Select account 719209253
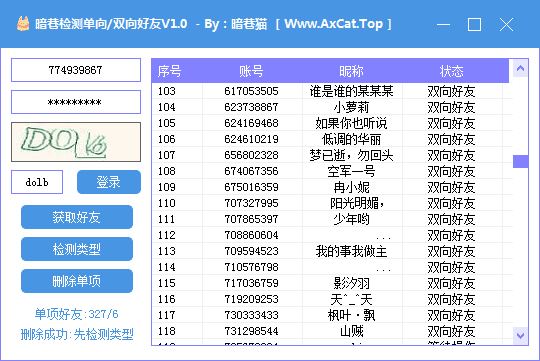The image size is (540, 361). point(251,299)
